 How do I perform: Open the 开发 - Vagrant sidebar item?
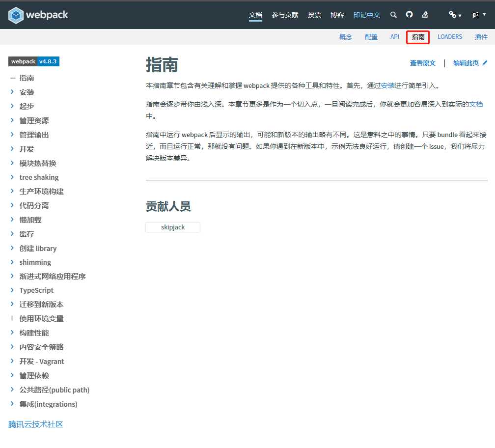42,361
